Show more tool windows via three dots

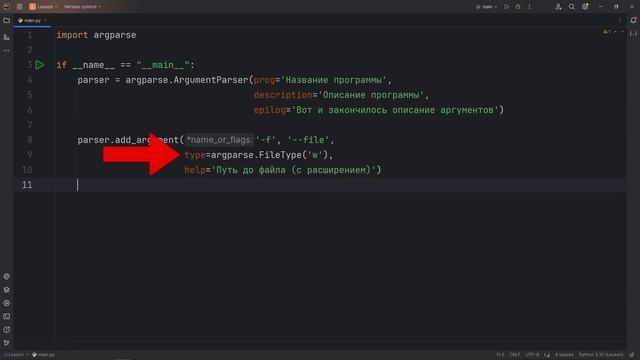pyautogui.click(x=7, y=51)
